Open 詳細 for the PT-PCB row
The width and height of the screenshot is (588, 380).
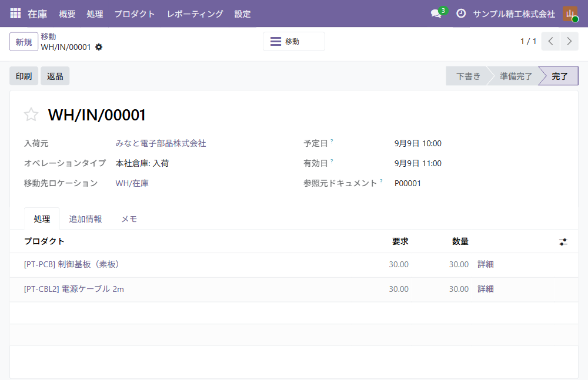(485, 264)
